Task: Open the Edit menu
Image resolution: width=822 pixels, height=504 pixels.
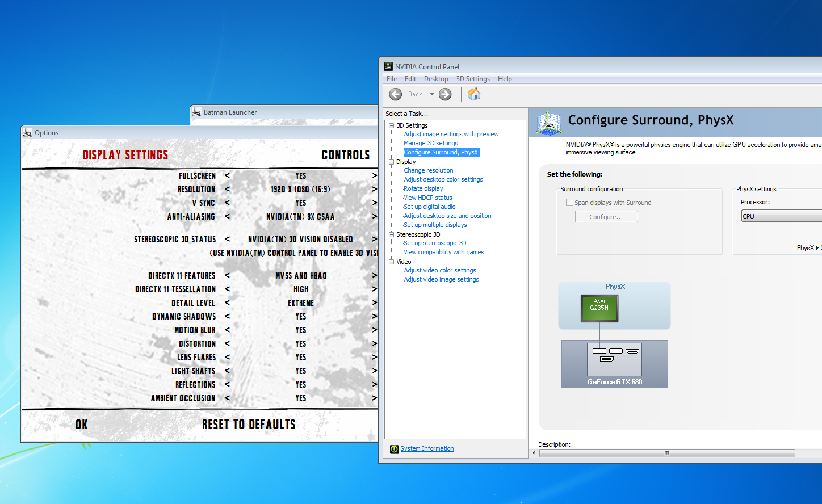Action: point(410,79)
